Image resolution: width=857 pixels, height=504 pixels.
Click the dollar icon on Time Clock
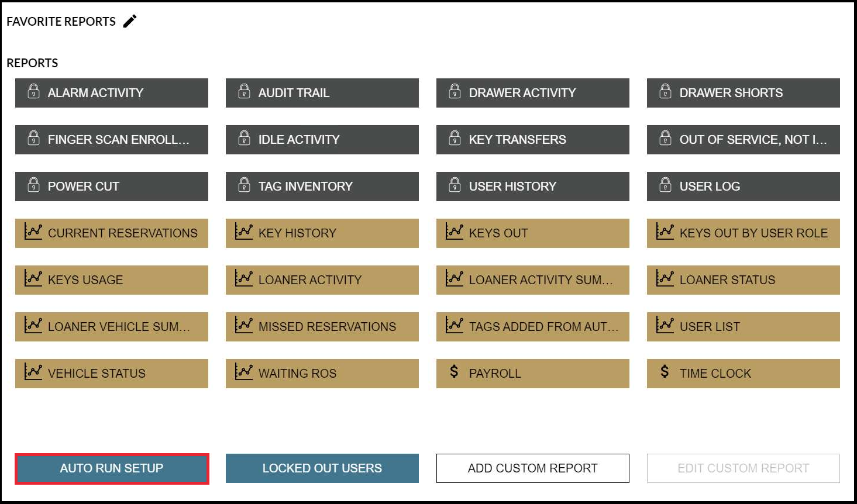pyautogui.click(x=665, y=371)
